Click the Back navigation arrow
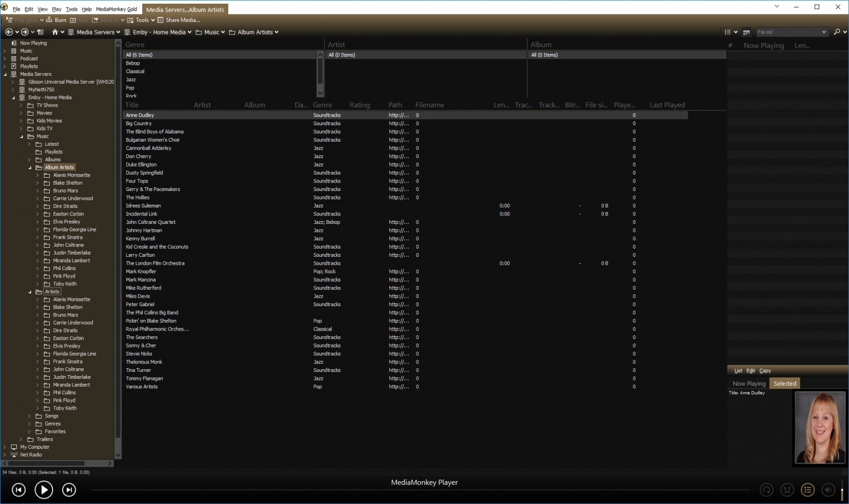The image size is (849, 504). pos(9,32)
